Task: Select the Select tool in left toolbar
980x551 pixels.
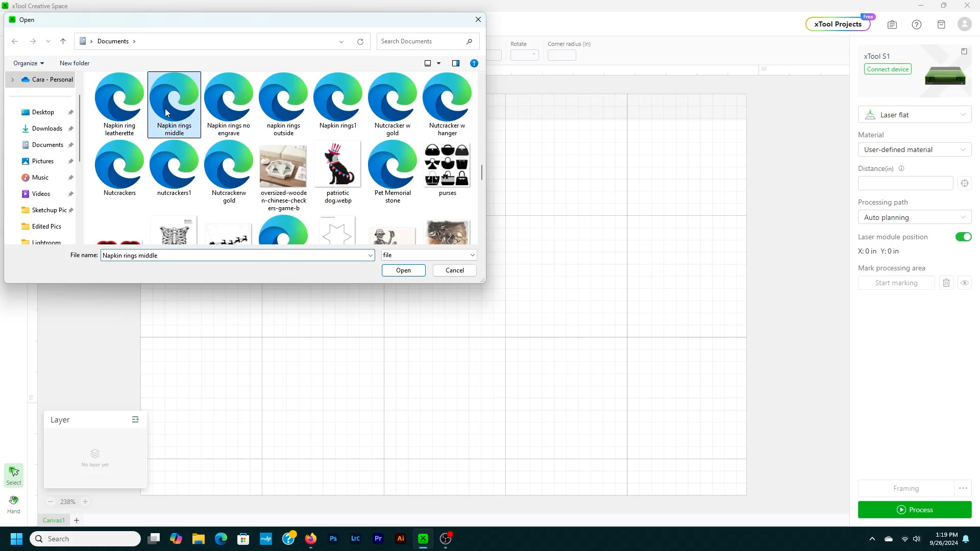Action: [14, 475]
